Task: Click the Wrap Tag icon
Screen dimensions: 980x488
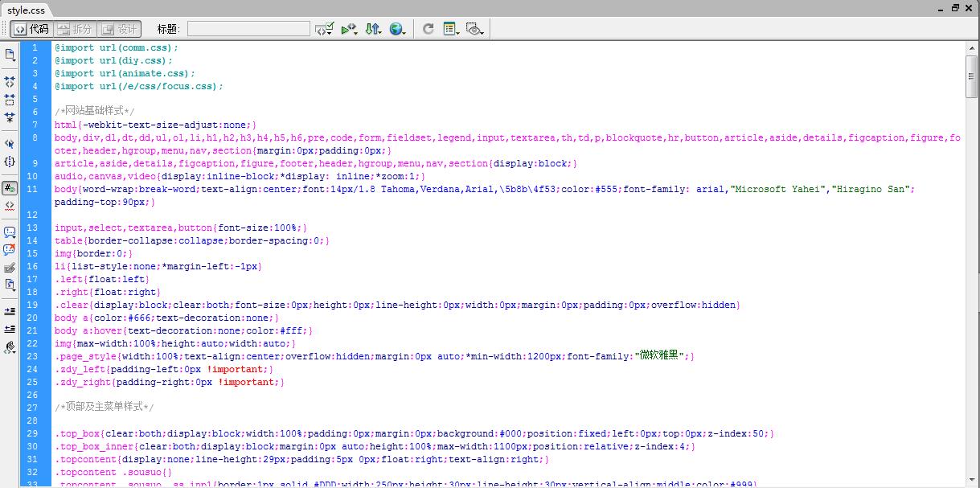Action: [10, 268]
